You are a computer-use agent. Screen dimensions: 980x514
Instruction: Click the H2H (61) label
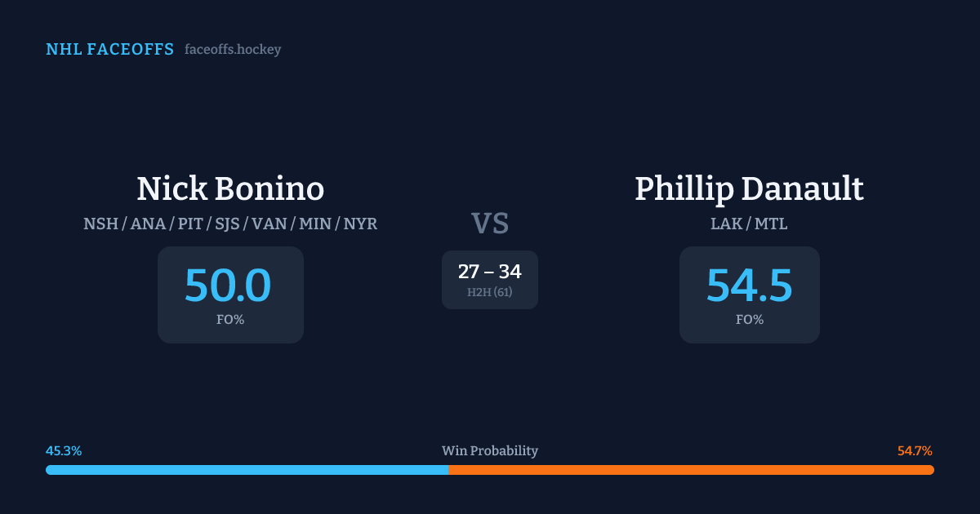pyautogui.click(x=489, y=292)
